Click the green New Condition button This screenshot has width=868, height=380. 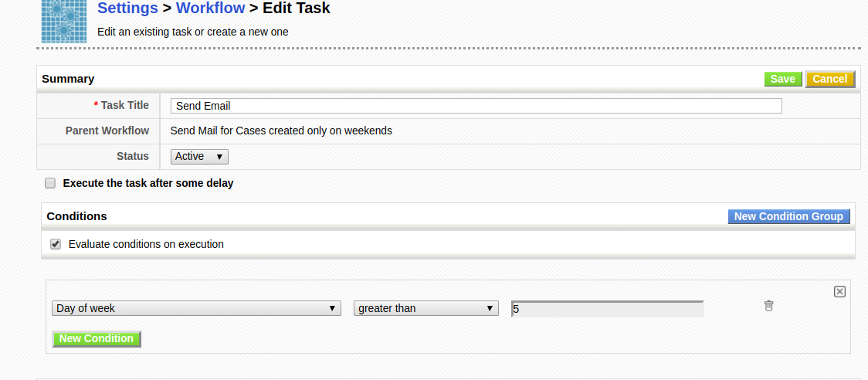[x=97, y=339]
